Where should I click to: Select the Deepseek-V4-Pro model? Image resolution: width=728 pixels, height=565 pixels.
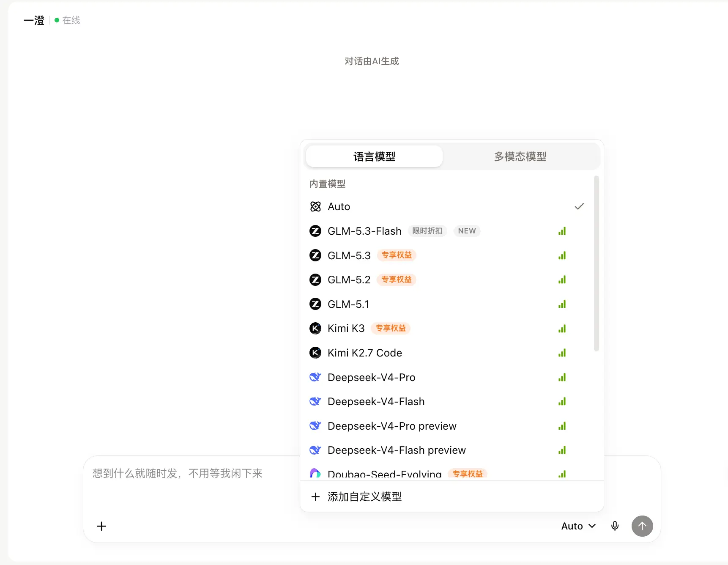coord(448,377)
